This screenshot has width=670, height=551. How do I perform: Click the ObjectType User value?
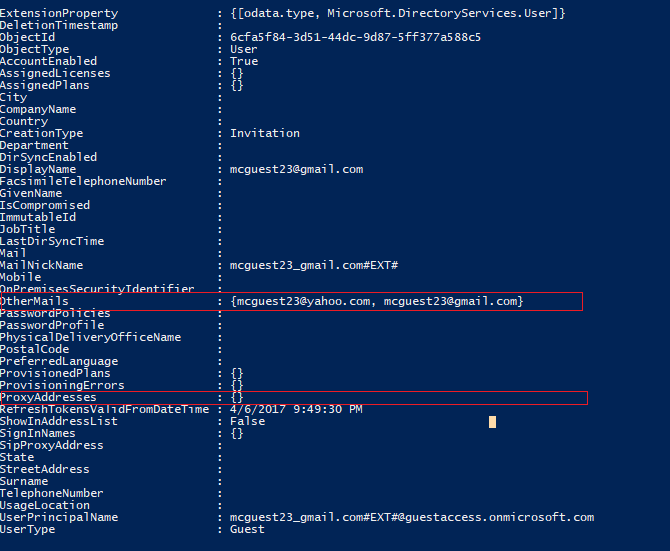tap(244, 49)
